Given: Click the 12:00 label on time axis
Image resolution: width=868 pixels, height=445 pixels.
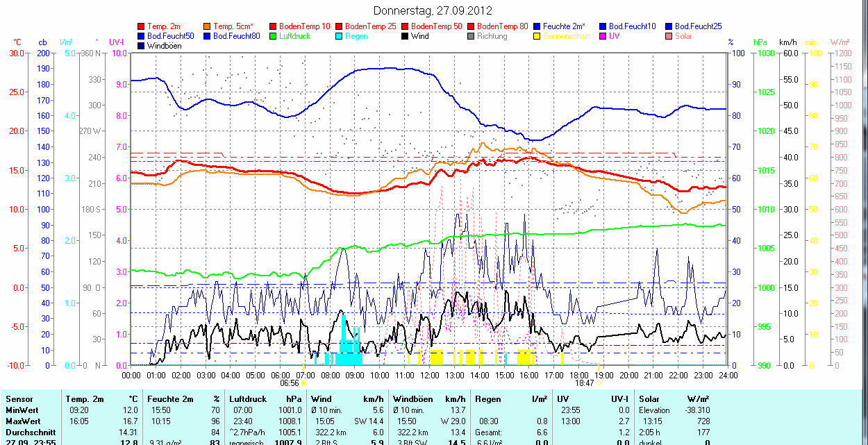Looking at the screenshot, I should [430, 375].
